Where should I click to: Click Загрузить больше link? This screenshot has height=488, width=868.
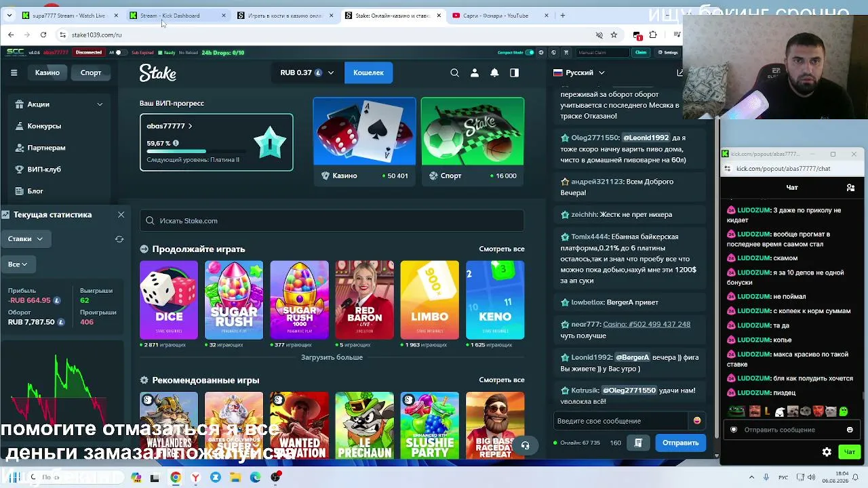[332, 357]
